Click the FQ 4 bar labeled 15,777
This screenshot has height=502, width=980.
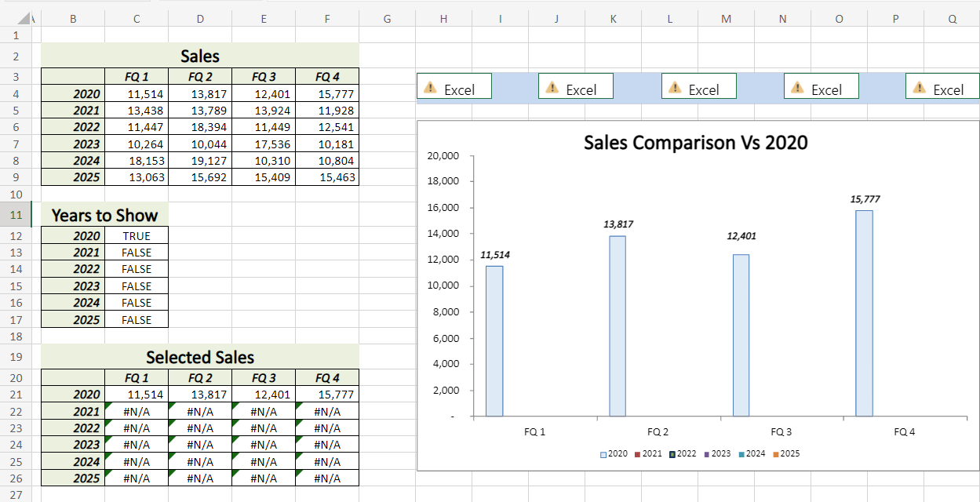(864, 313)
